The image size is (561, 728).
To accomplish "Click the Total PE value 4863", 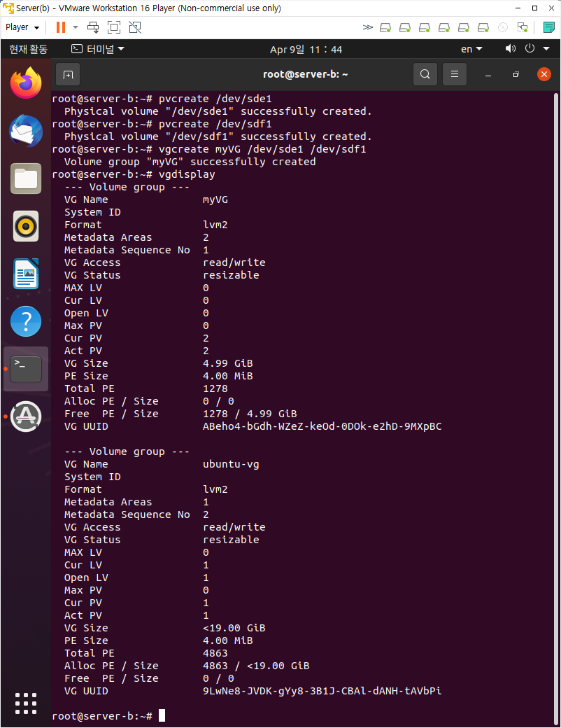I will point(215,653).
